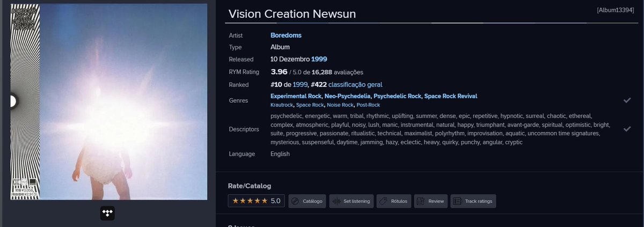Click the Set listening button

[x=352, y=201]
